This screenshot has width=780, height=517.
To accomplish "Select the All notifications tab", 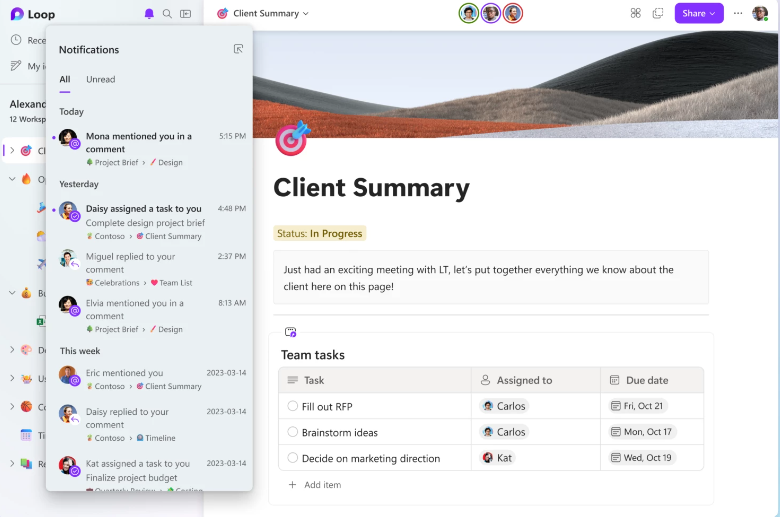I will click(x=64, y=79).
